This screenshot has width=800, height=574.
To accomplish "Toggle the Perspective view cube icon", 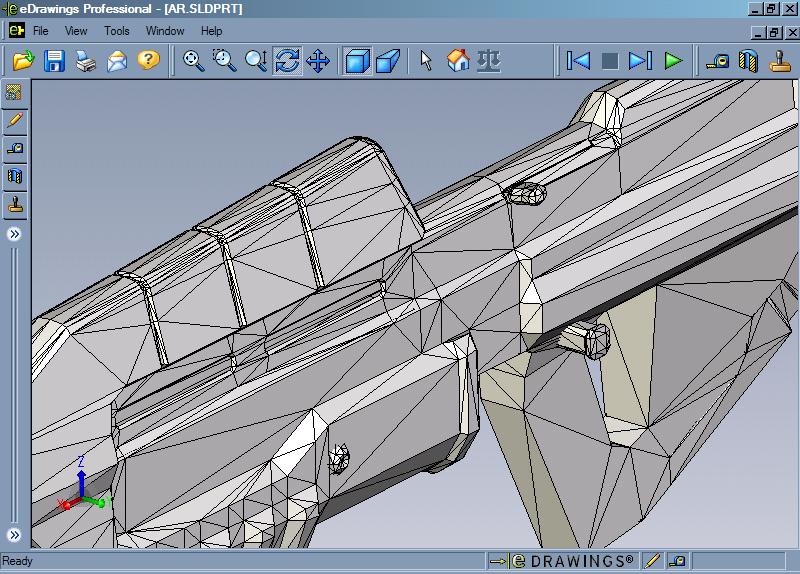I will coord(388,61).
